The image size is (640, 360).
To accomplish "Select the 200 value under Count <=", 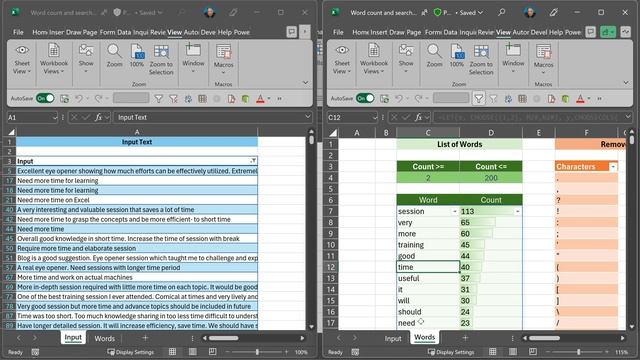I will point(491,178).
